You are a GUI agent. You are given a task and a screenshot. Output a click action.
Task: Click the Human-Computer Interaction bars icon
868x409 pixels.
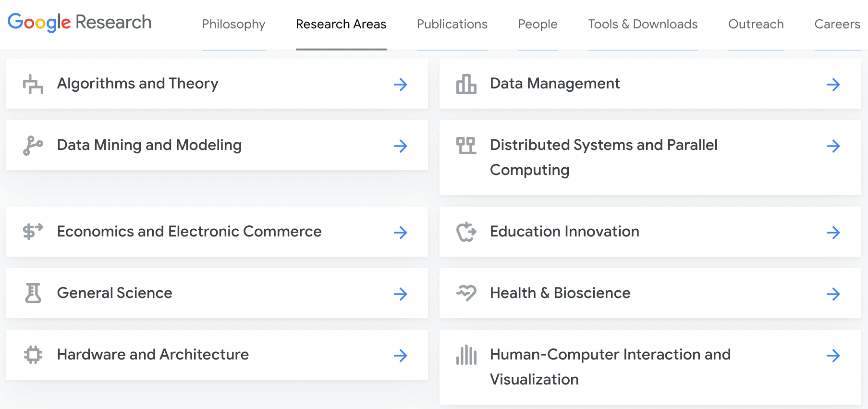(466, 355)
